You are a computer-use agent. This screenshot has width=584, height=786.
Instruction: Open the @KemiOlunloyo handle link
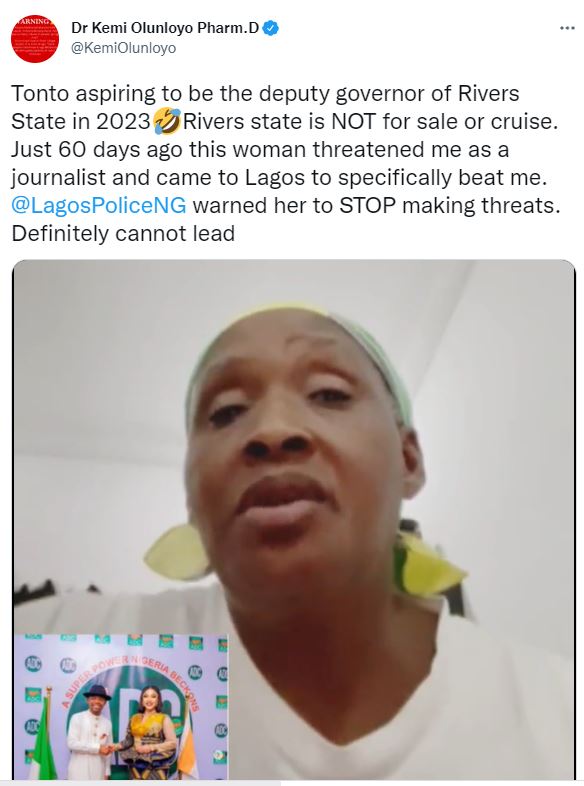coord(124,48)
